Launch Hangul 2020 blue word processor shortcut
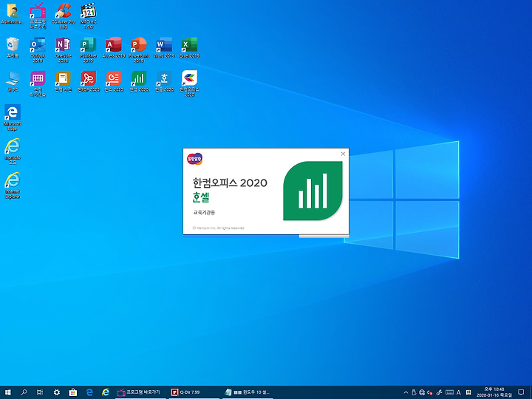This screenshot has width=532, height=399. coord(164,81)
